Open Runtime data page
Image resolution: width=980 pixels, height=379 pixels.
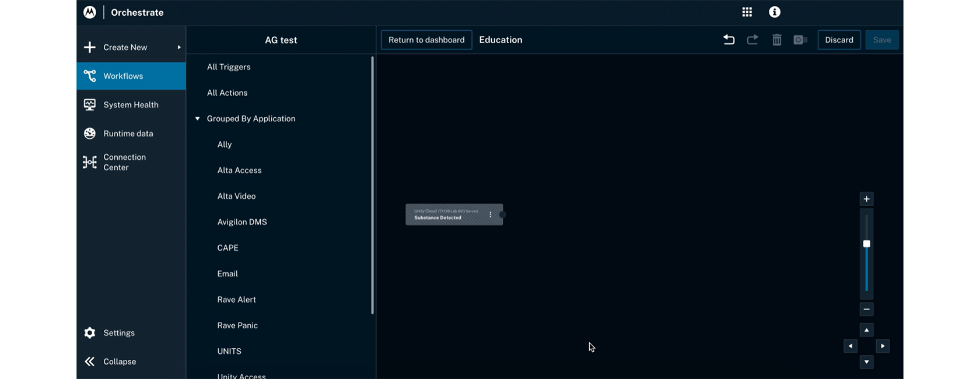tap(131, 134)
